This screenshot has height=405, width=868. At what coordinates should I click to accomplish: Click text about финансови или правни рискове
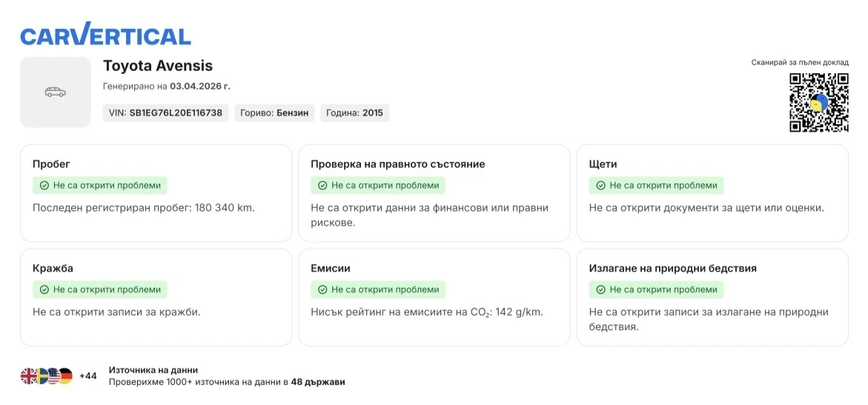pos(430,215)
